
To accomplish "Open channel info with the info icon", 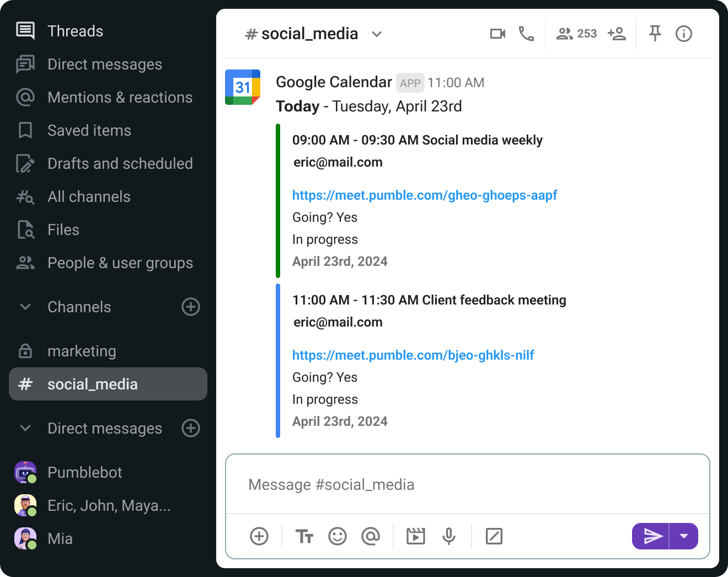I will pyautogui.click(x=684, y=34).
